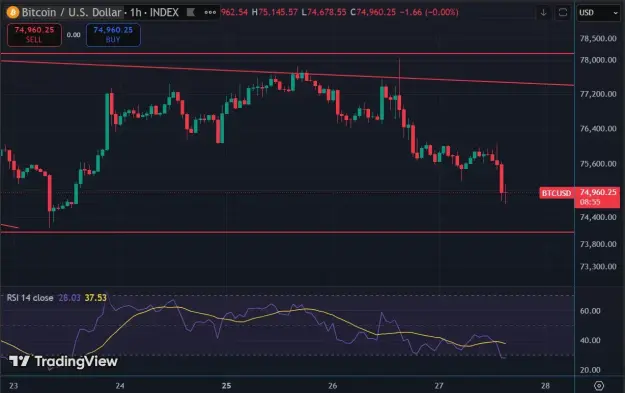625x393 pixels.
Task: Click date label 27 on time axis
Action: 439,385
